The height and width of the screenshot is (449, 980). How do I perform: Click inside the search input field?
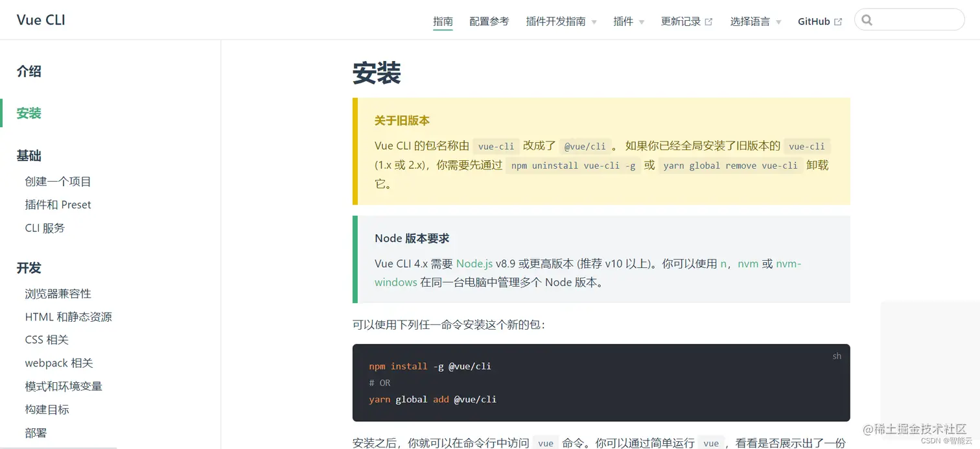(914, 19)
